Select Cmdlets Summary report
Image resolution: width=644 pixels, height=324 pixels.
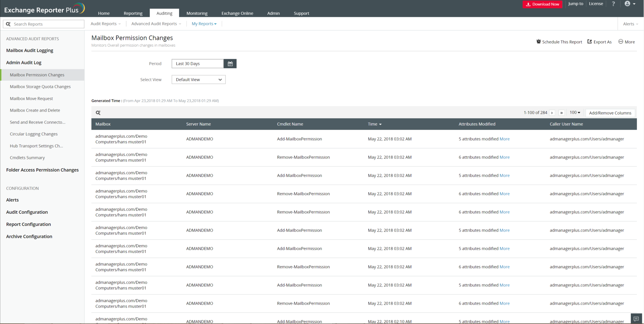tap(27, 158)
